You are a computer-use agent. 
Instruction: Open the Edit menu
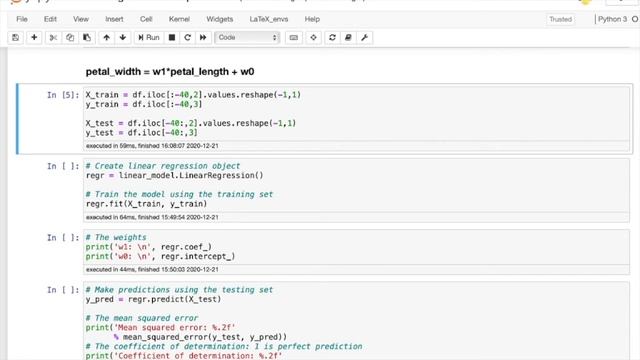[x=50, y=19]
